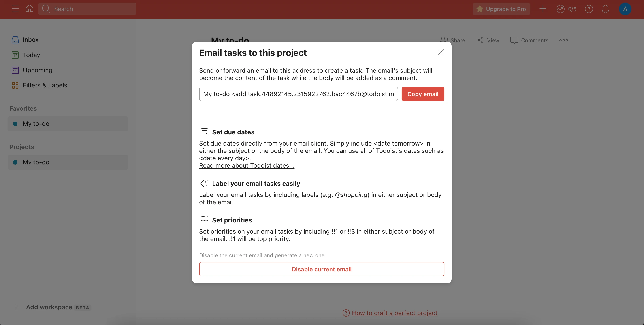644x325 pixels.
Task: Click Add workspace plus button
Action: 16,307
